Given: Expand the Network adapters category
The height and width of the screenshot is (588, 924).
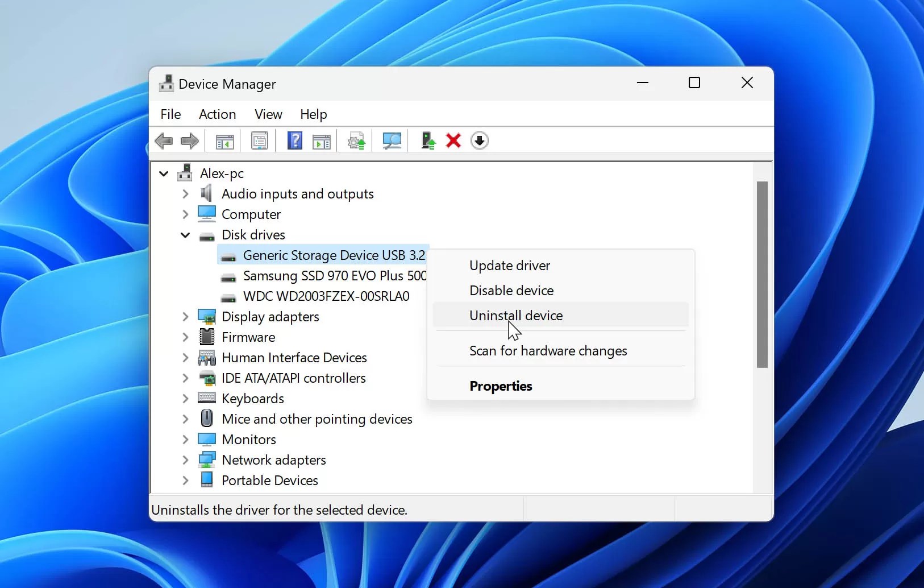Looking at the screenshot, I should (184, 459).
